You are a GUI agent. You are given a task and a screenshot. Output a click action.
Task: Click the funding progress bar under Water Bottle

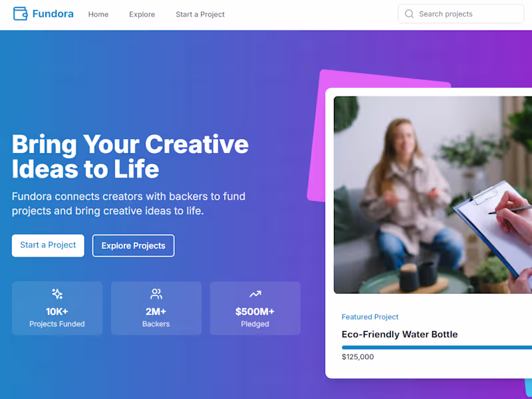pos(437,347)
